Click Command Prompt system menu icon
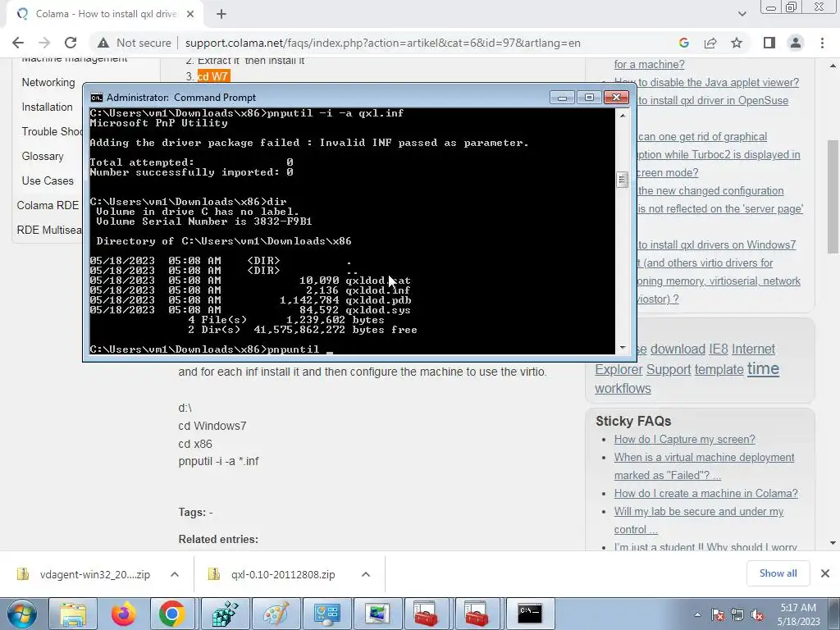The image size is (840, 630). click(97, 98)
